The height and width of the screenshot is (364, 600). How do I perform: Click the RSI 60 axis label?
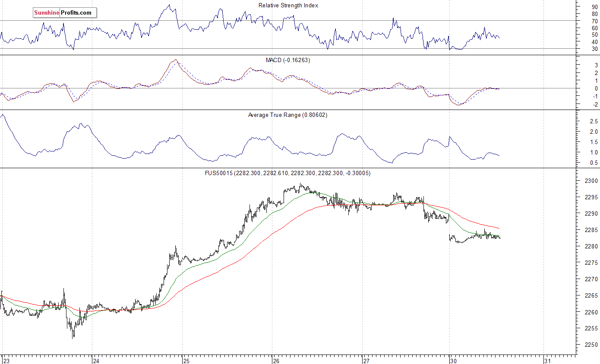tap(594, 28)
